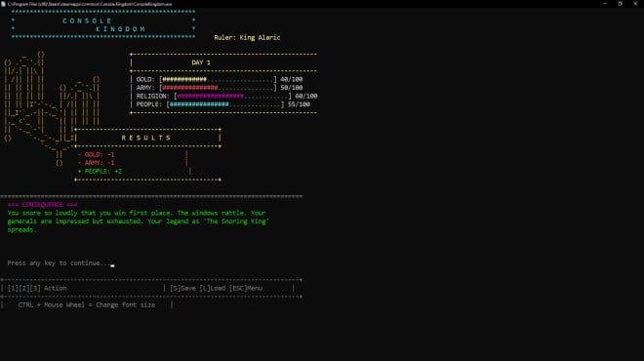Click the ASCII castle artwork

(x=52, y=109)
